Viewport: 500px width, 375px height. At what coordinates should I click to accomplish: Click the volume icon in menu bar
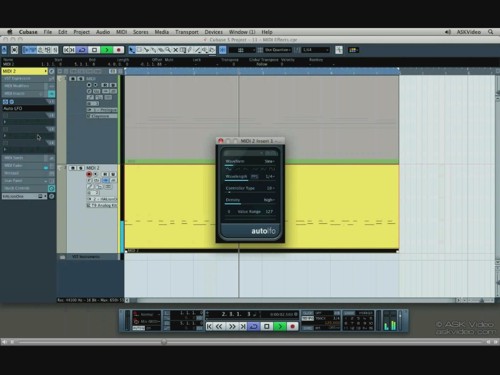pyautogui.click(x=448, y=32)
